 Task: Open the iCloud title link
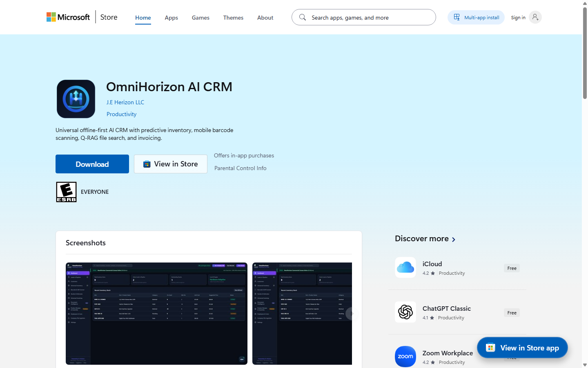[x=432, y=264]
